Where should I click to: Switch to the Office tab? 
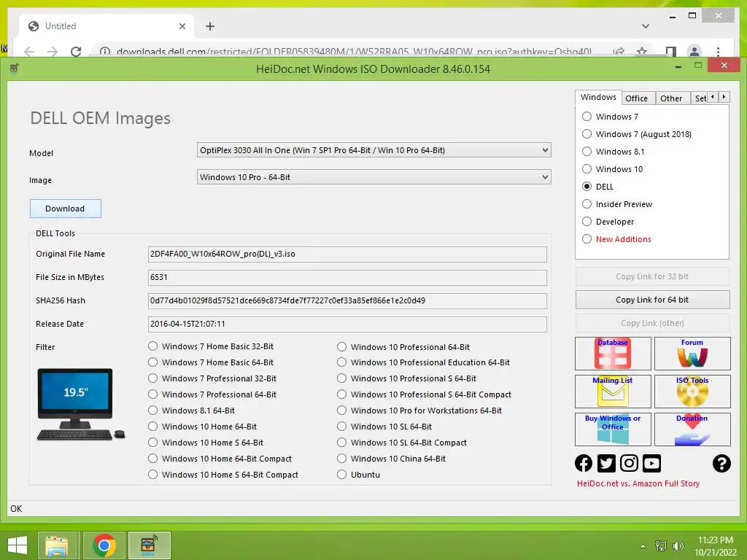click(636, 98)
